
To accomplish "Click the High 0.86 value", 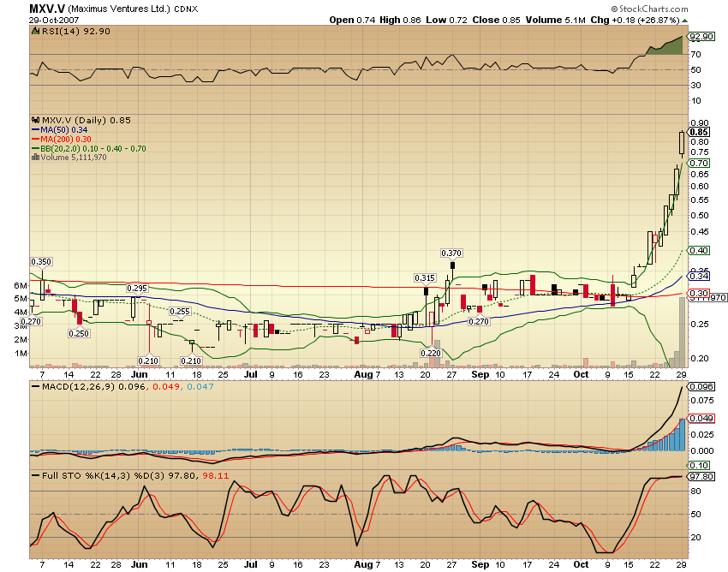I will click(x=400, y=20).
